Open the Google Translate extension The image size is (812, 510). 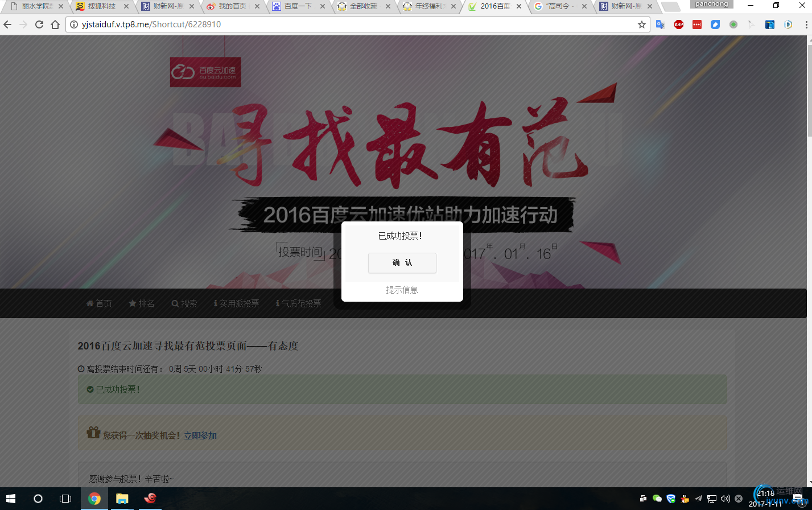click(660, 24)
